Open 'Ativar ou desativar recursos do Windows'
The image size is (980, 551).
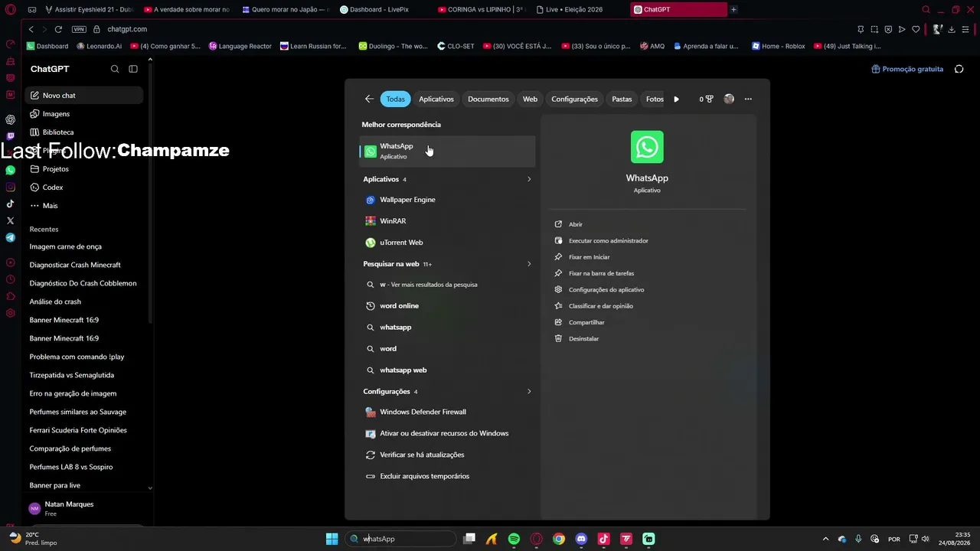(x=447, y=433)
